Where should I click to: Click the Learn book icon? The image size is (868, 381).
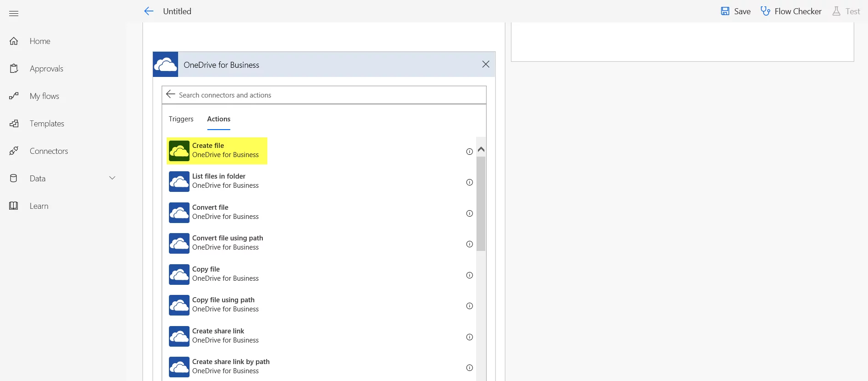click(14, 206)
